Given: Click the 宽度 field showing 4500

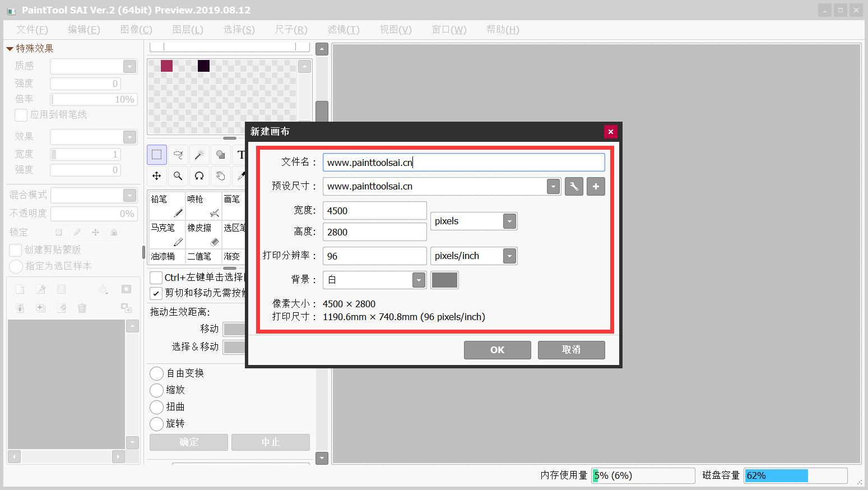Looking at the screenshot, I should pos(375,211).
